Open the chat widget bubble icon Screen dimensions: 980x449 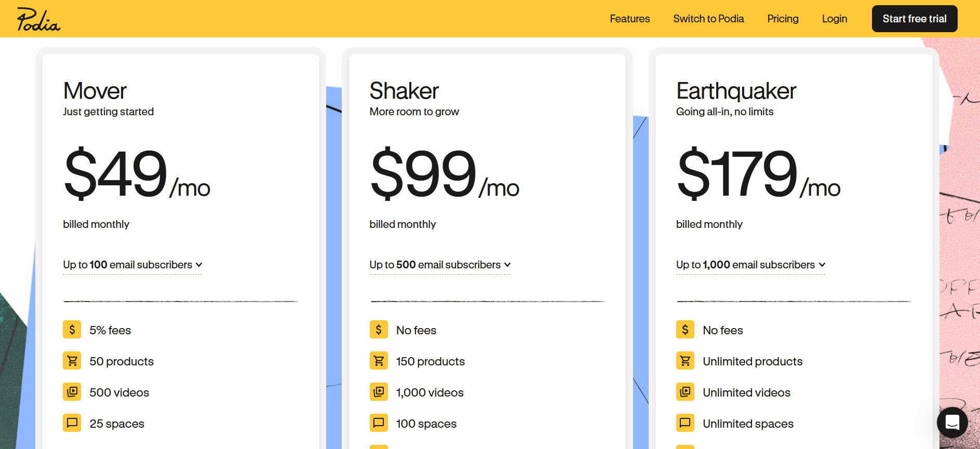pyautogui.click(x=952, y=423)
